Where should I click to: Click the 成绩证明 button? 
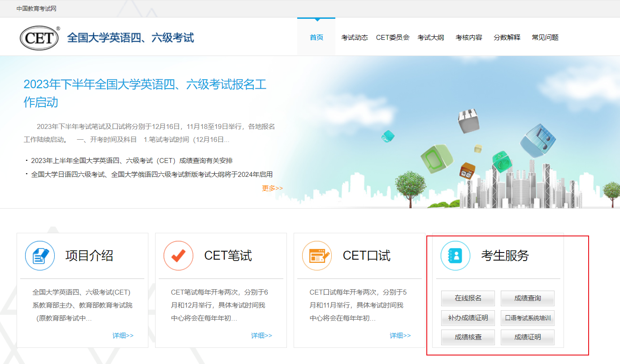click(x=528, y=337)
